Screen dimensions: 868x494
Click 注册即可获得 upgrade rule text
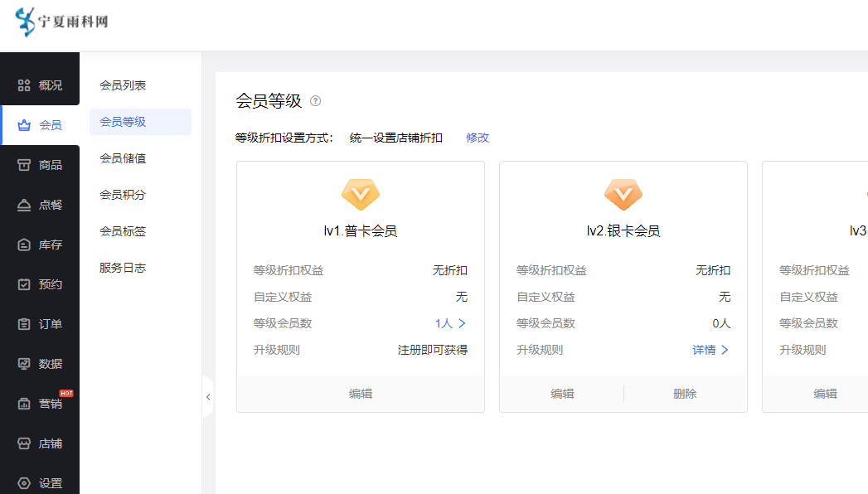pyautogui.click(x=432, y=350)
